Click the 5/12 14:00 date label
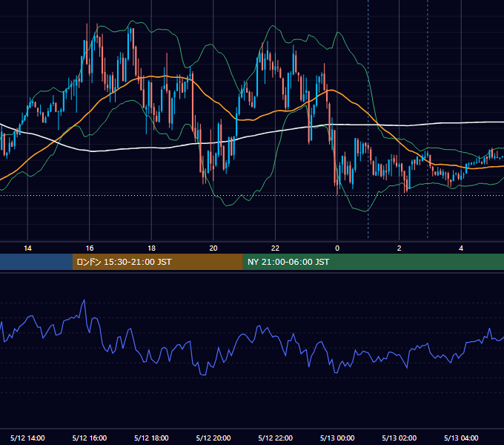Image resolution: width=504 pixels, height=445 pixels. pos(27,438)
